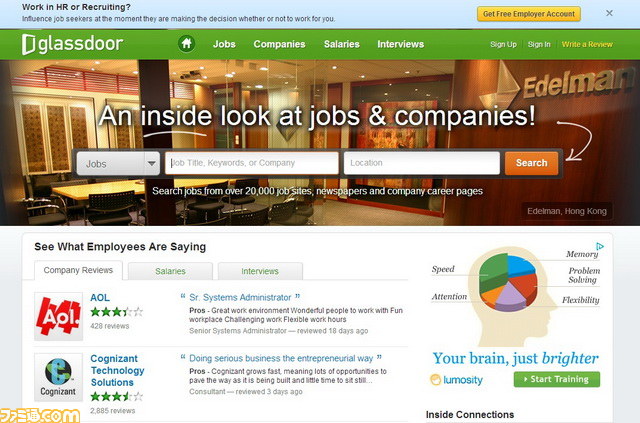Viewport: 640px width, 423px height.
Task: Click Start Training on Lumosity ad
Action: pyautogui.click(x=557, y=379)
